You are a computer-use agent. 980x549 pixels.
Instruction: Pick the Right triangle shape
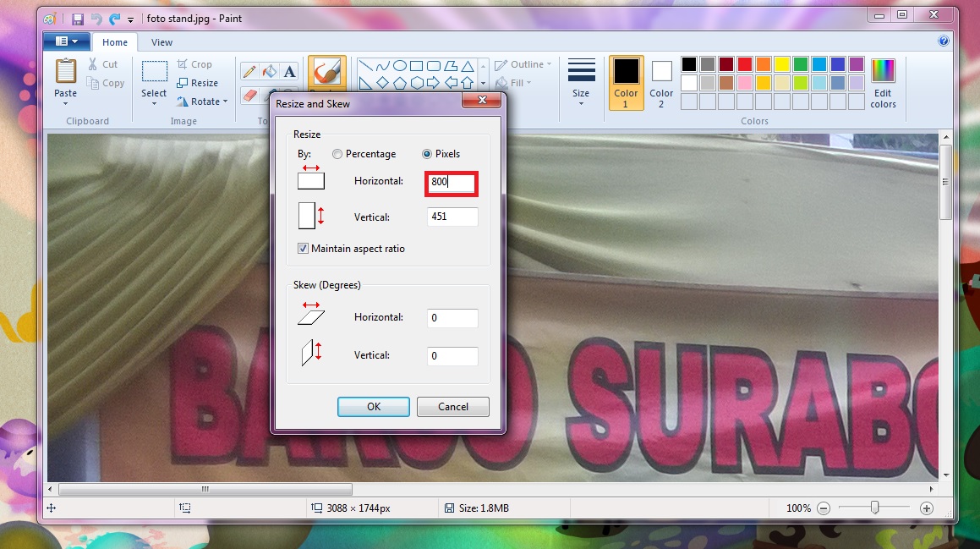point(366,83)
